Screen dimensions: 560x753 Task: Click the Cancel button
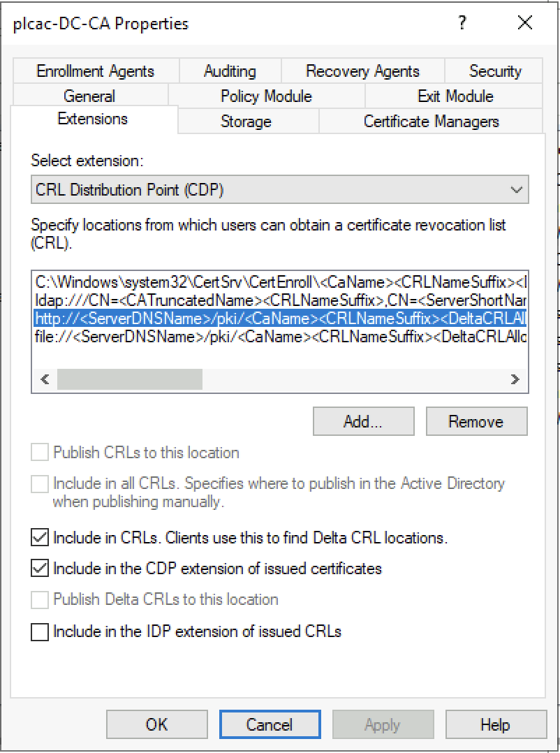pyautogui.click(x=270, y=724)
